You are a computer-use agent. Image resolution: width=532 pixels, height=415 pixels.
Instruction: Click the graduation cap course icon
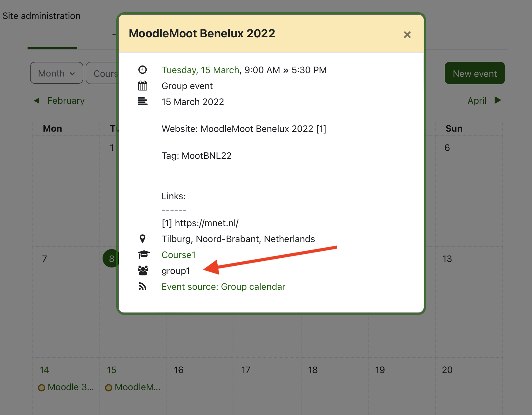tap(144, 254)
